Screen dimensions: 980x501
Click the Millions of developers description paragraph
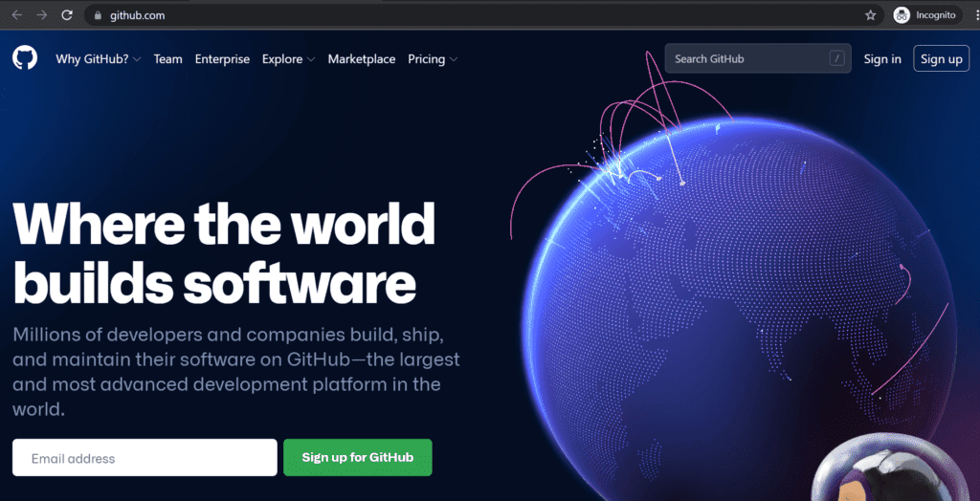coord(236,372)
